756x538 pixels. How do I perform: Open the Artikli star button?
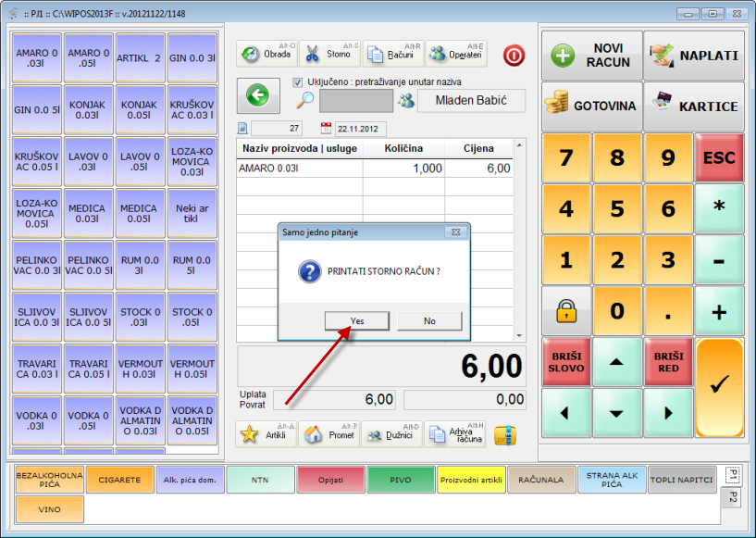point(266,434)
